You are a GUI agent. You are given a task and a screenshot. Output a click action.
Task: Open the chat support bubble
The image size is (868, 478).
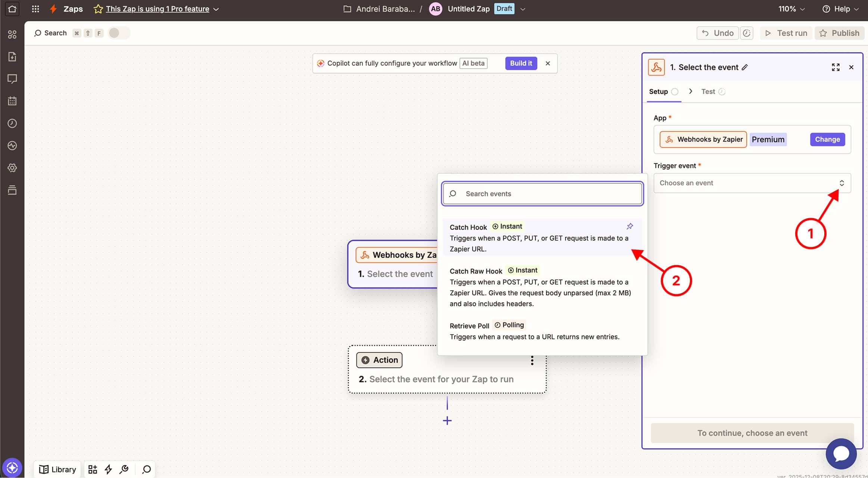pyautogui.click(x=841, y=453)
